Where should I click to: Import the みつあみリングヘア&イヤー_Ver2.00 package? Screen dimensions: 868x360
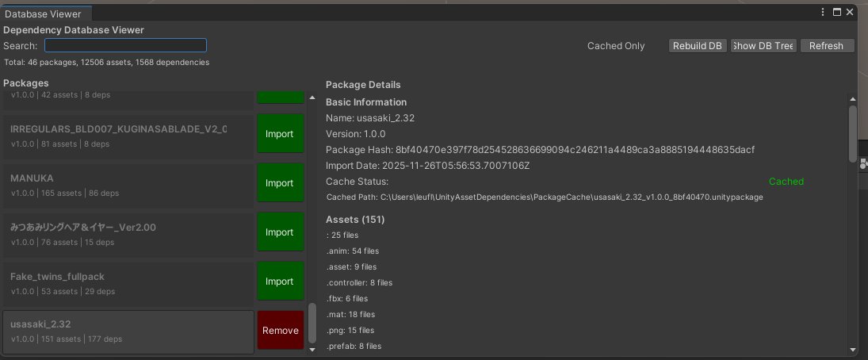click(x=280, y=232)
